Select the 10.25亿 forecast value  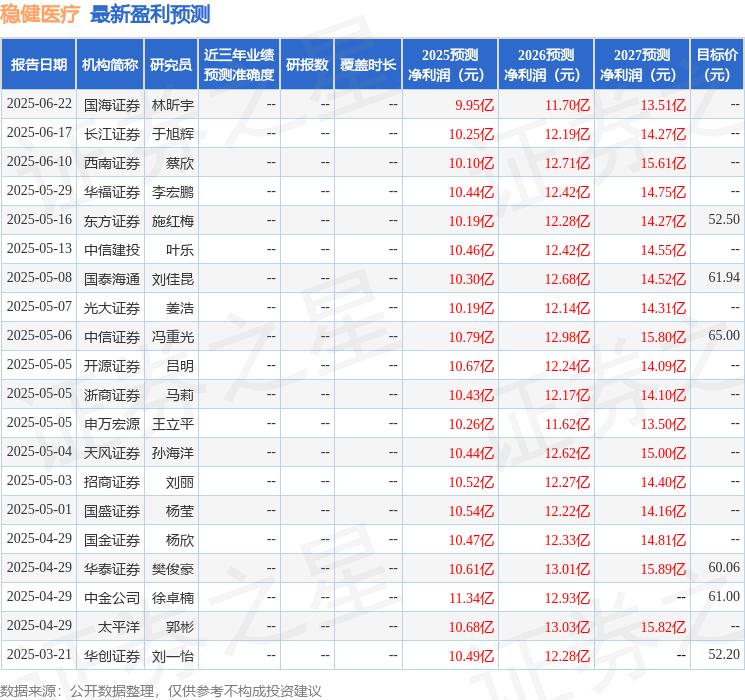[x=471, y=134]
